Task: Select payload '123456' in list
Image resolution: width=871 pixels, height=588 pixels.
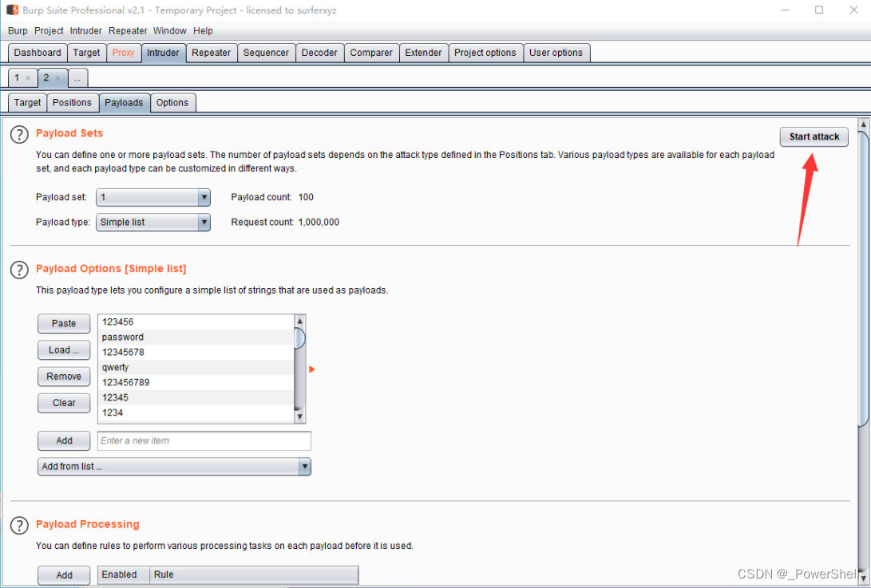Action: (196, 322)
